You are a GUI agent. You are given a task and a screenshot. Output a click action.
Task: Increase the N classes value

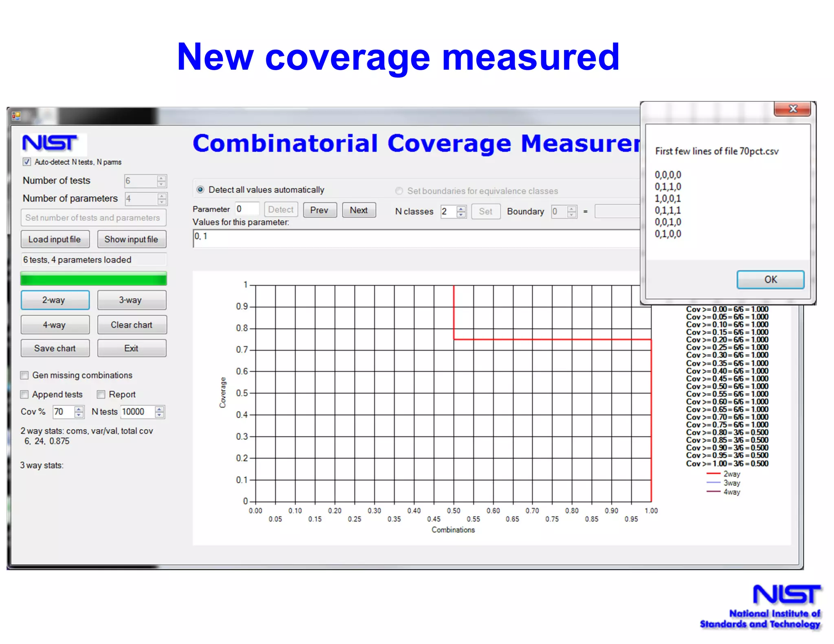(x=461, y=208)
